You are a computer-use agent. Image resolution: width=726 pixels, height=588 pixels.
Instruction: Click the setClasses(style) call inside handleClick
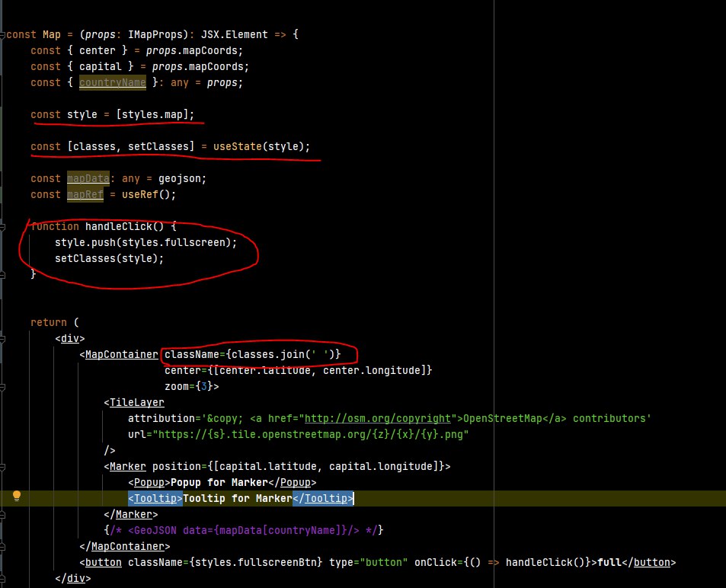click(109, 258)
